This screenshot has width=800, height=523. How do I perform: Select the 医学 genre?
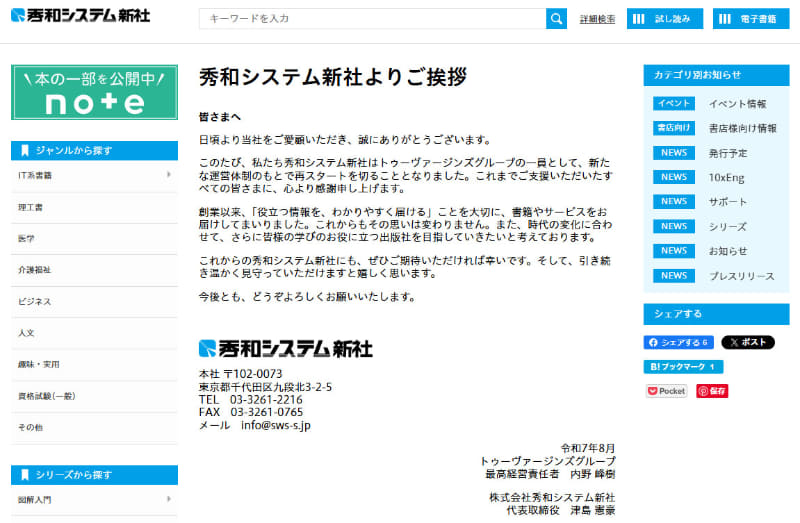[94, 238]
